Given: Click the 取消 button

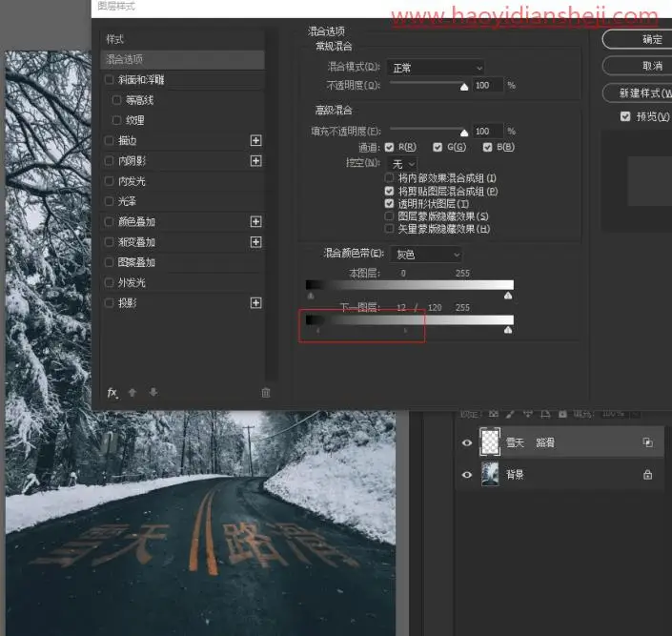Looking at the screenshot, I should (x=638, y=66).
